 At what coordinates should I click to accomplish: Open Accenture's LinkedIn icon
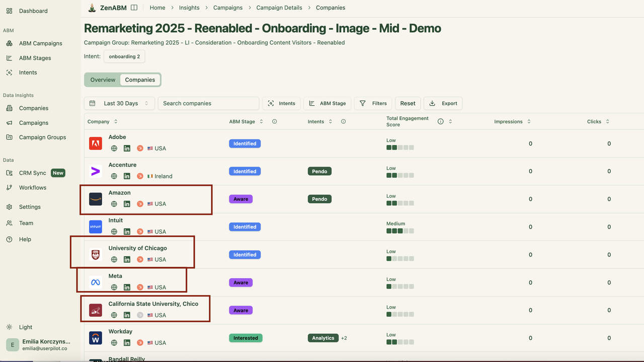[127, 176]
